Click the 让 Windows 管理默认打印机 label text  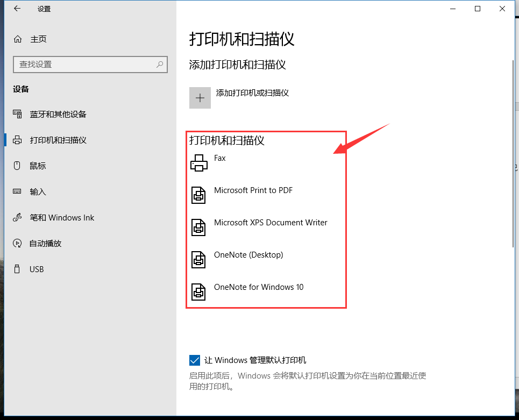[x=255, y=360]
